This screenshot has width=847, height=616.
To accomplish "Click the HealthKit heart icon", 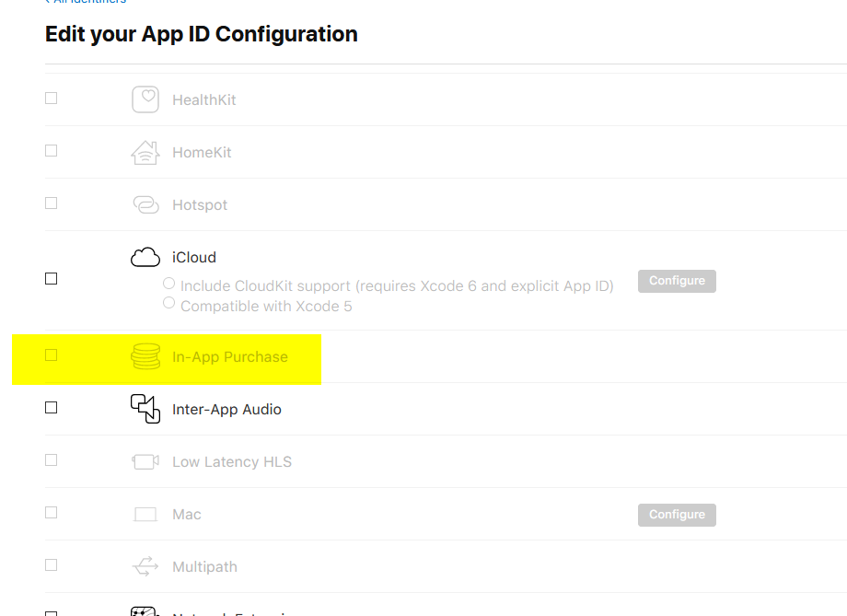I will [x=145, y=99].
